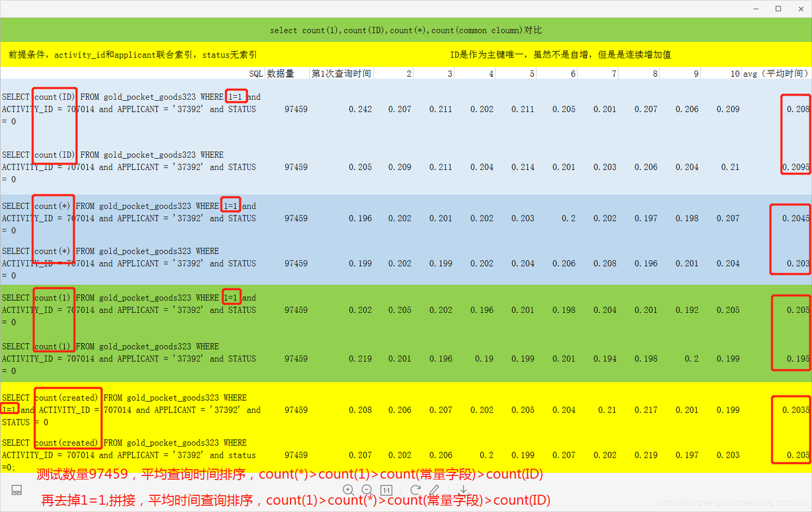This screenshot has width=812, height=512.
Task: Click the count(created) query cell containing 1=1
Action: [132, 410]
